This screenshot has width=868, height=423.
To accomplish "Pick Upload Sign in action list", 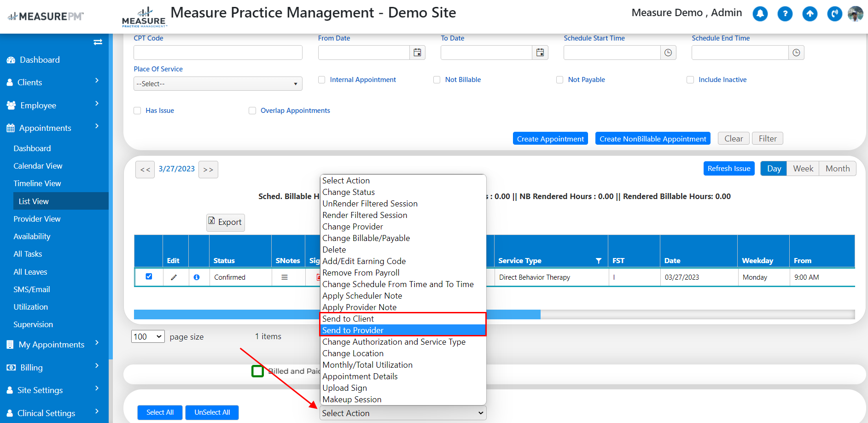I will point(403,388).
